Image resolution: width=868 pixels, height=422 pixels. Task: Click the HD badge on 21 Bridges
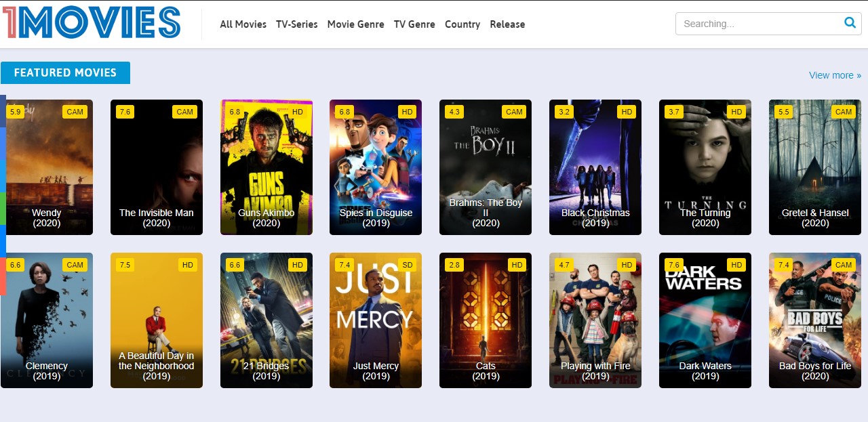coord(298,265)
